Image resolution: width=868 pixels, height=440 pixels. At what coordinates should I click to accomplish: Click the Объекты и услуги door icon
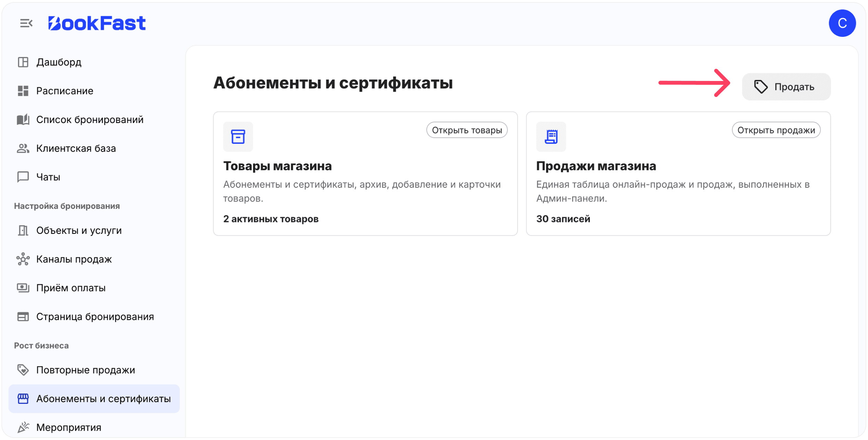point(23,230)
